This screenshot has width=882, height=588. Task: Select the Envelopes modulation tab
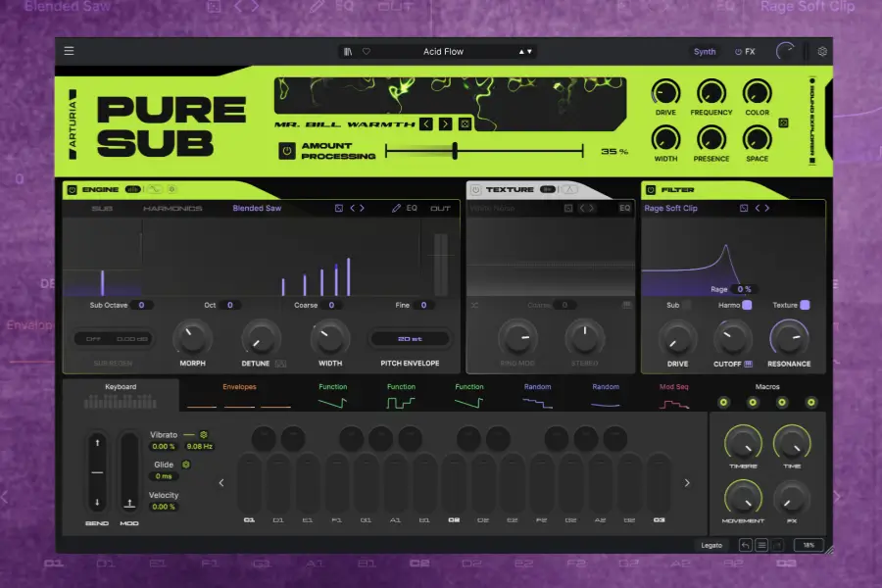pos(239,395)
